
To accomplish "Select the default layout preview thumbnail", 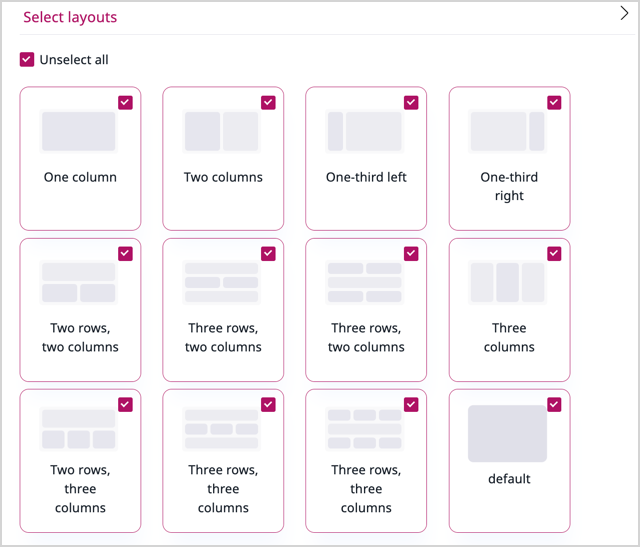I will point(508,433).
